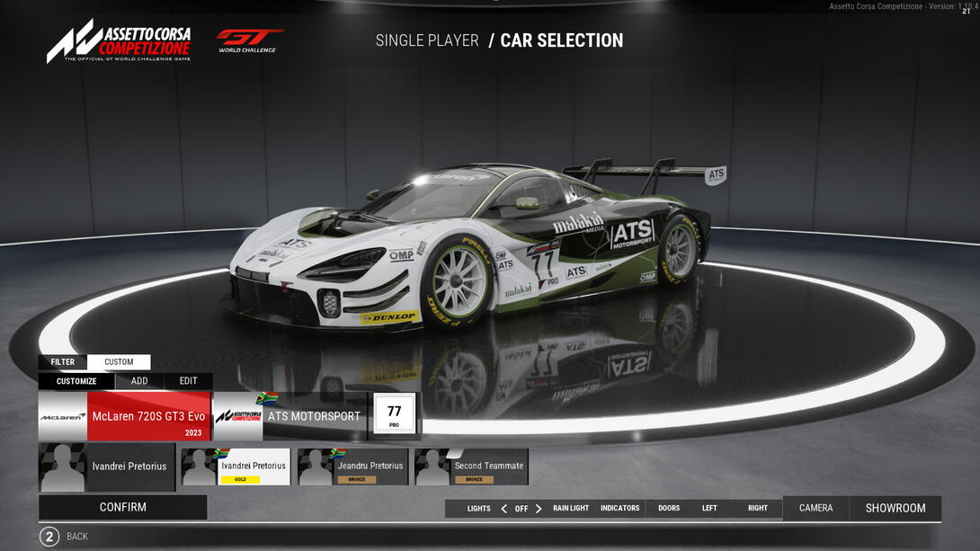This screenshot has height=551, width=980.
Task: Click the South African flag on team card
Action: point(267,398)
